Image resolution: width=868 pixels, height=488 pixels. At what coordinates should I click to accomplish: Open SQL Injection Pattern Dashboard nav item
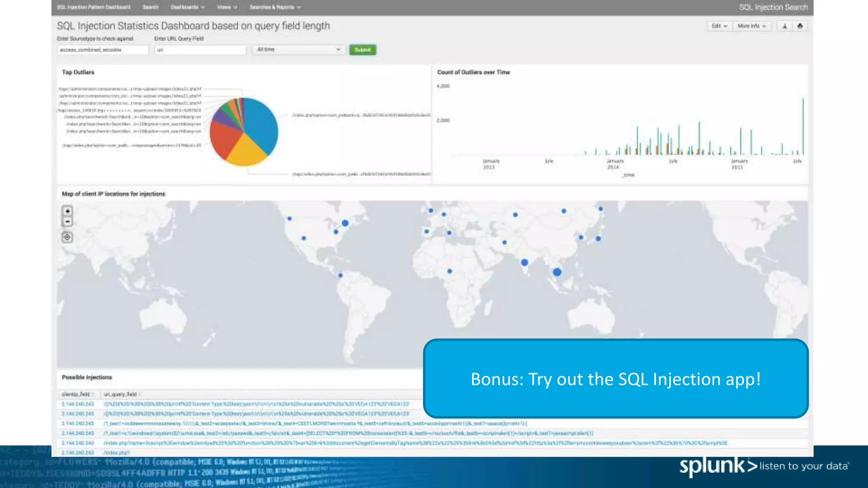pyautogui.click(x=94, y=7)
